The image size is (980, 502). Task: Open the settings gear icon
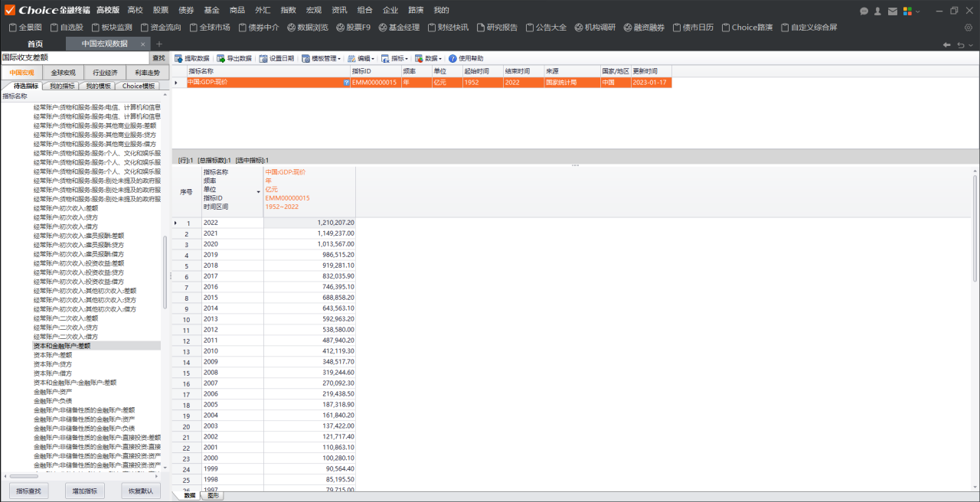click(x=968, y=28)
